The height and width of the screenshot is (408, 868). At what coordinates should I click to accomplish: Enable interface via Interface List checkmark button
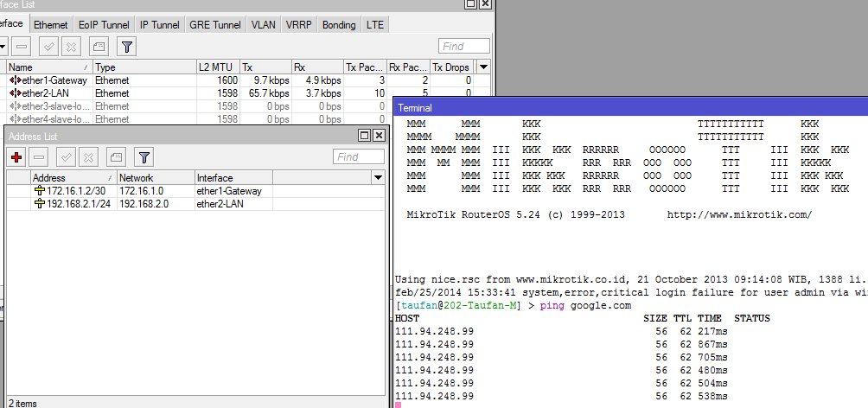48,47
